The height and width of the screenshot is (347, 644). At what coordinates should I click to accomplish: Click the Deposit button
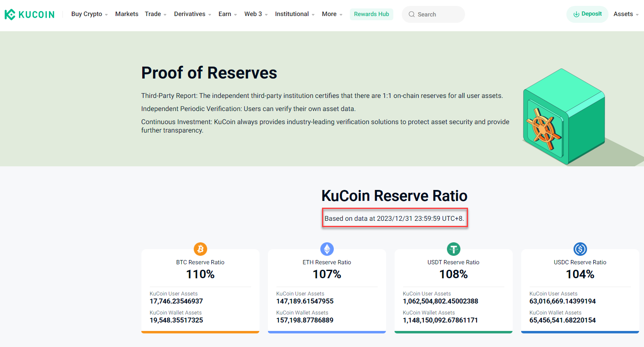(587, 14)
